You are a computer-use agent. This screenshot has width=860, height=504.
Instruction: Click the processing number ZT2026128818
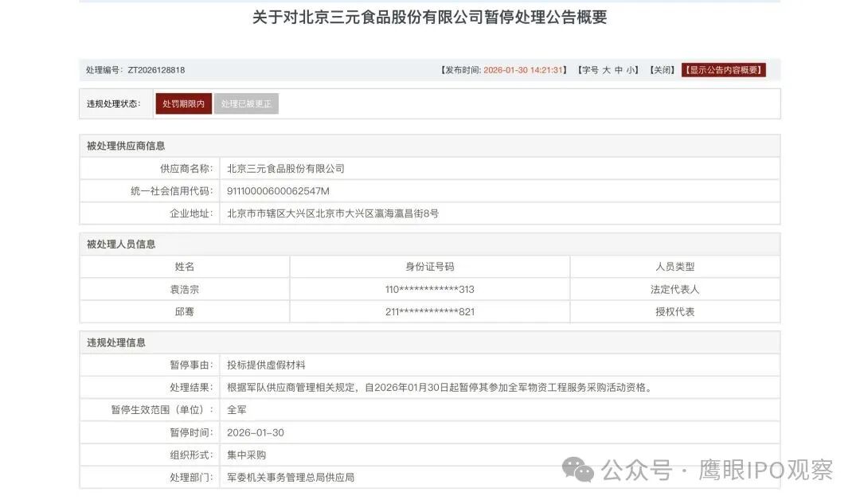[x=156, y=70]
